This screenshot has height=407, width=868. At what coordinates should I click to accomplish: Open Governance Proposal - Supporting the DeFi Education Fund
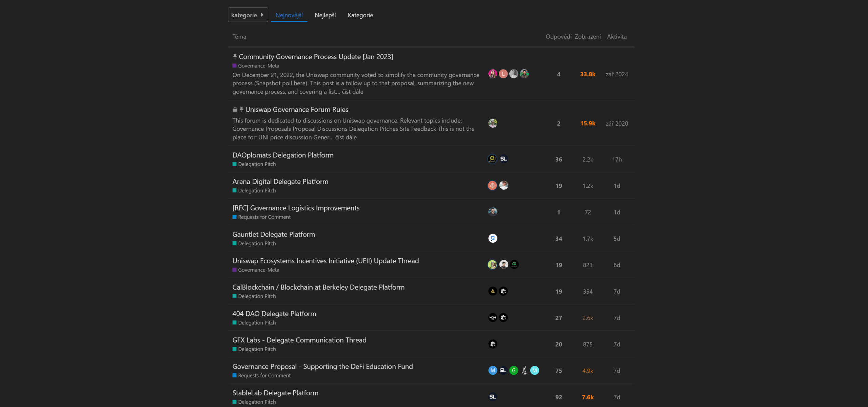pos(323,367)
